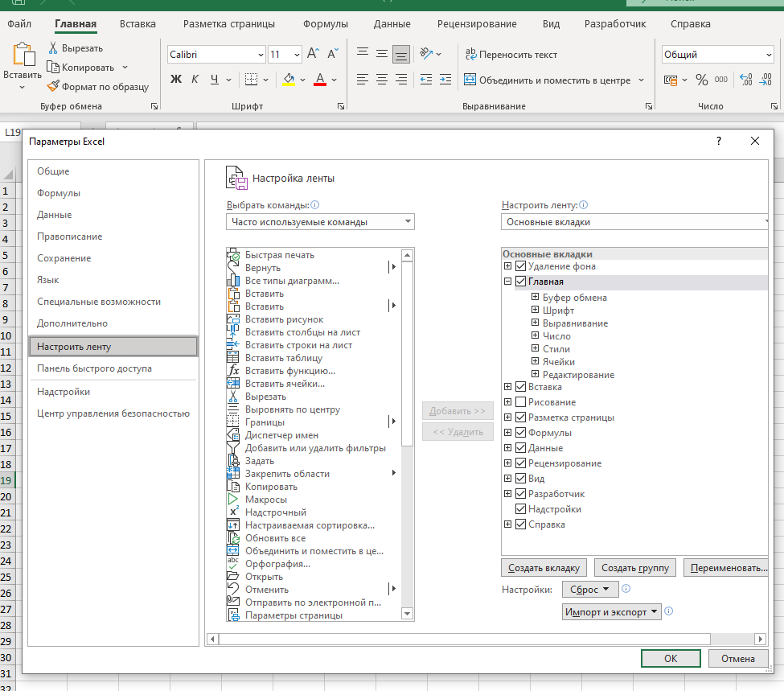Confirm the dialog with OK
The height and width of the screenshot is (691, 784).
click(671, 659)
